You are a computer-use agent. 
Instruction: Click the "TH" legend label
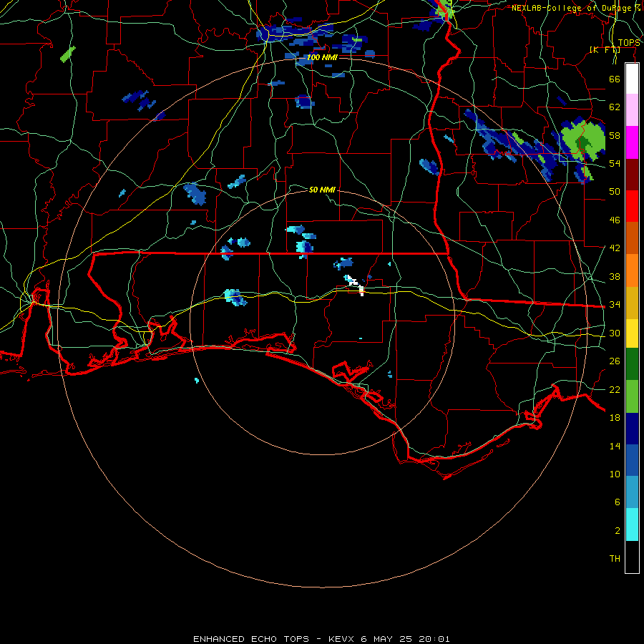(615, 559)
